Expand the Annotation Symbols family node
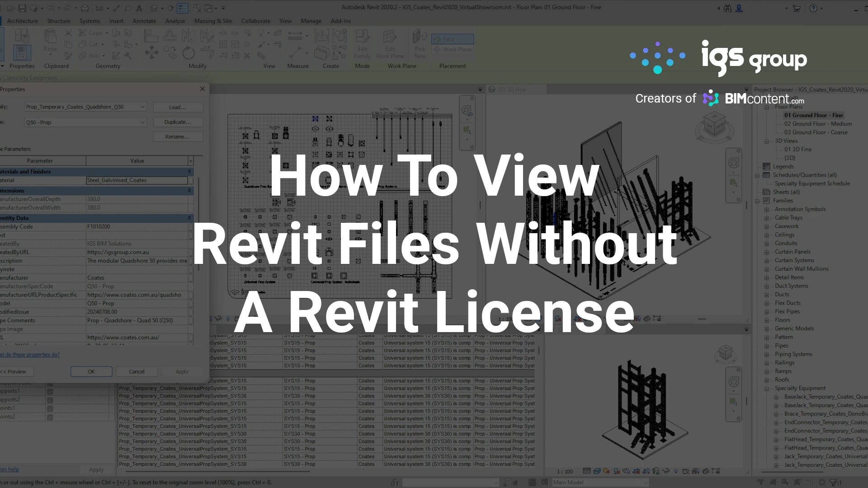This screenshot has height=488, width=868. point(767,209)
